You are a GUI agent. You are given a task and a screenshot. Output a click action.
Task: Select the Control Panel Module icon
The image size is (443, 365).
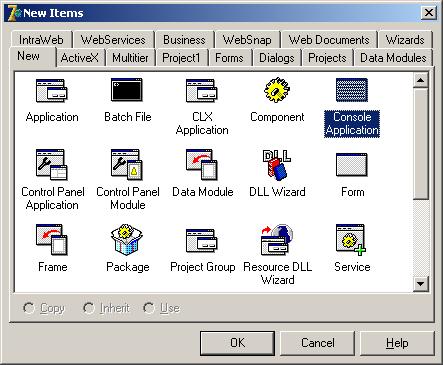(x=127, y=164)
